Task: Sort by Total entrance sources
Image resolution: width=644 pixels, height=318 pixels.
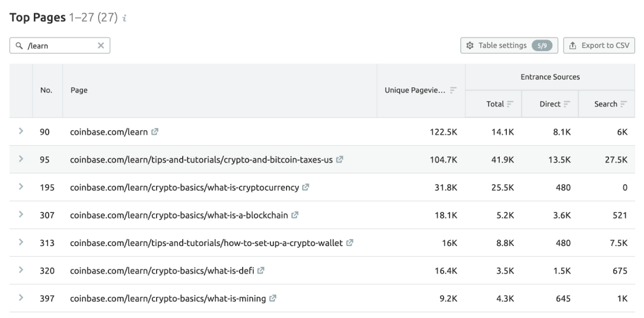Action: click(511, 104)
